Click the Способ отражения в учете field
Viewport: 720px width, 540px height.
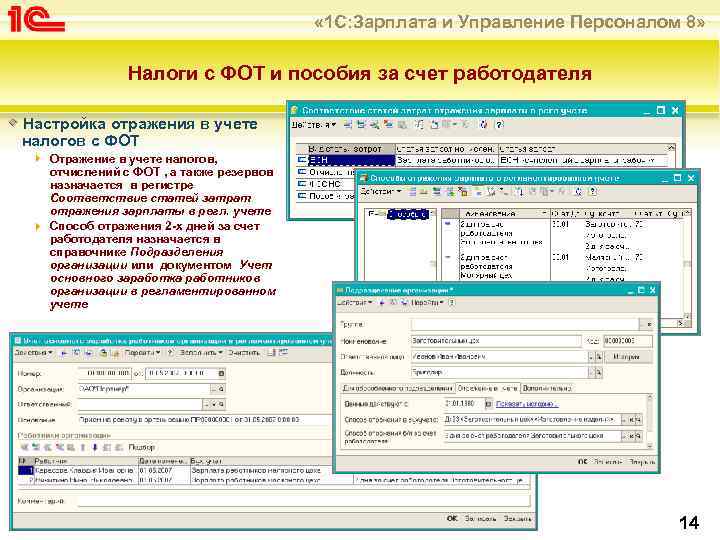[x=531, y=420]
